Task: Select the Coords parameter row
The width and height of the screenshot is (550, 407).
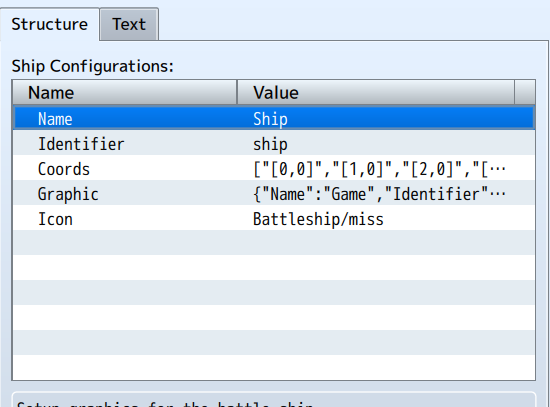Action: (274, 169)
